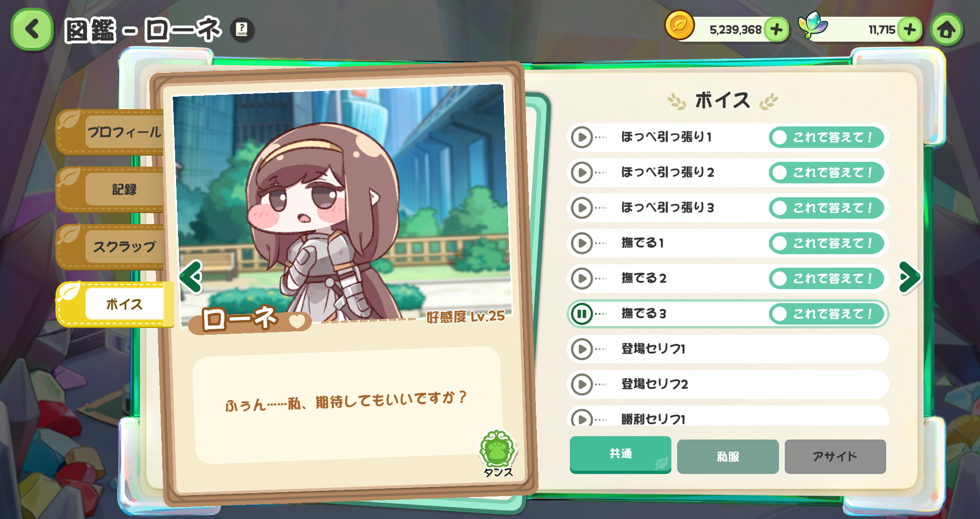Viewport: 980px width, 519px height.
Task: Show next character with right chevron
Action: tap(909, 277)
